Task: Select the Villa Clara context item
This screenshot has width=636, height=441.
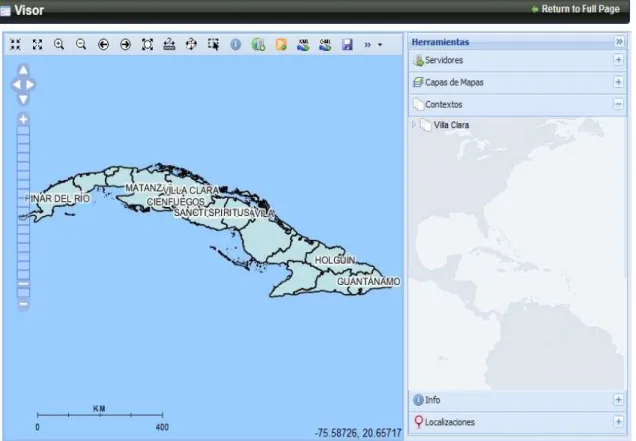Action: tap(451, 125)
